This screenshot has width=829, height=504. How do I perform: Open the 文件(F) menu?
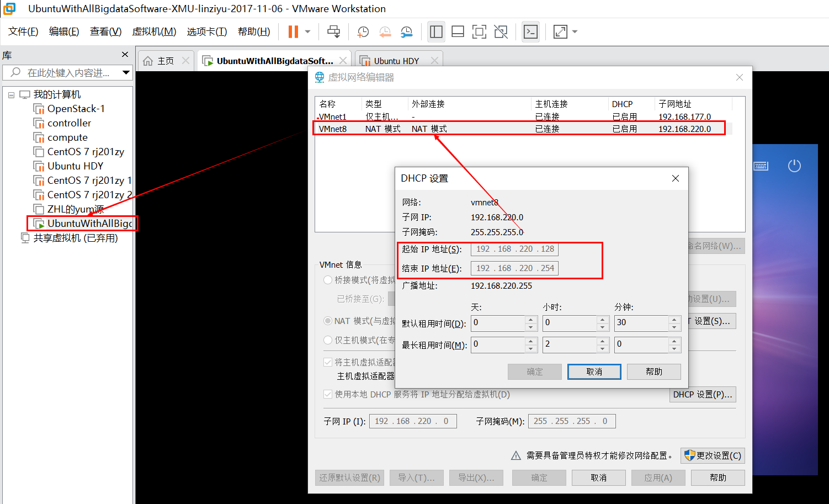[x=23, y=31]
